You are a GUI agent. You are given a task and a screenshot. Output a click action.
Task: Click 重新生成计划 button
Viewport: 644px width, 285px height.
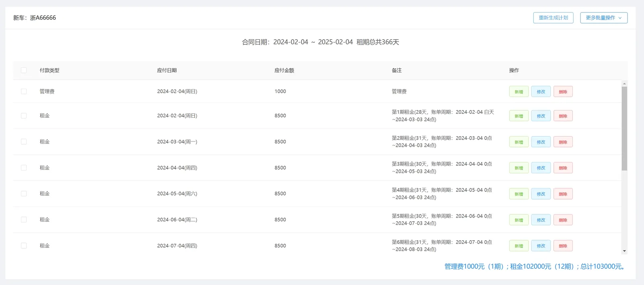[553, 18]
